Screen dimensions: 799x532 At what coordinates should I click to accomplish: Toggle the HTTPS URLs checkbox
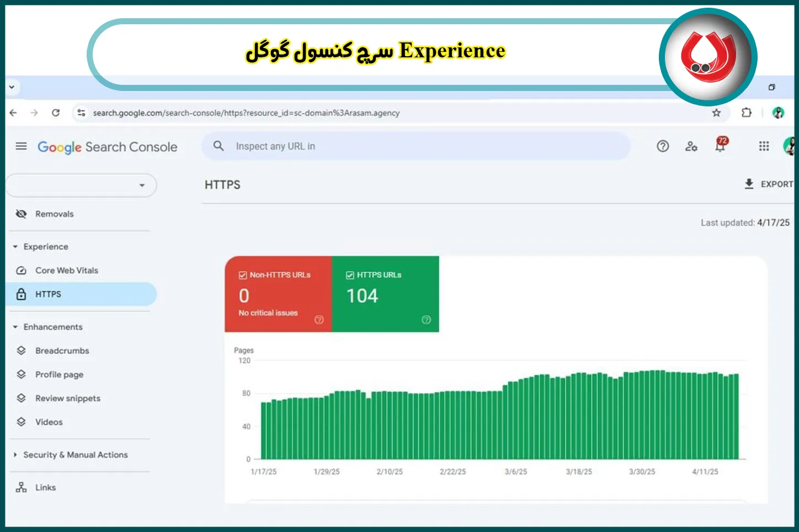click(x=350, y=275)
